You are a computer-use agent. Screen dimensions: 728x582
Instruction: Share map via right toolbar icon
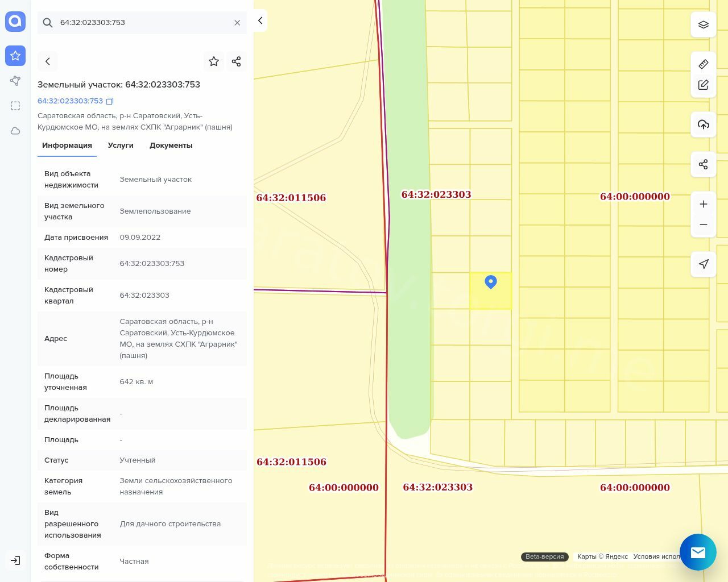point(704,164)
